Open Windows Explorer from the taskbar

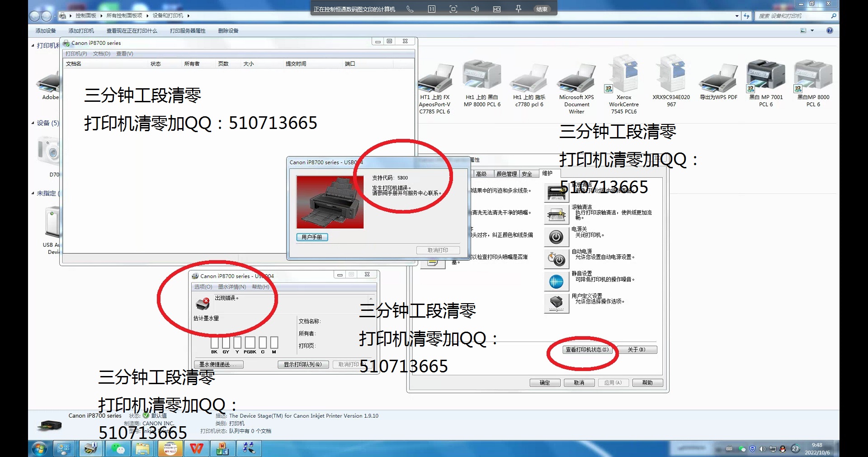tap(143, 449)
